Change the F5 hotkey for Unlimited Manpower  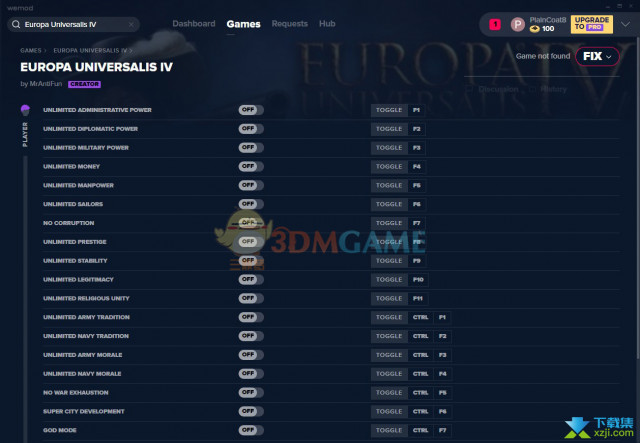(x=416, y=185)
